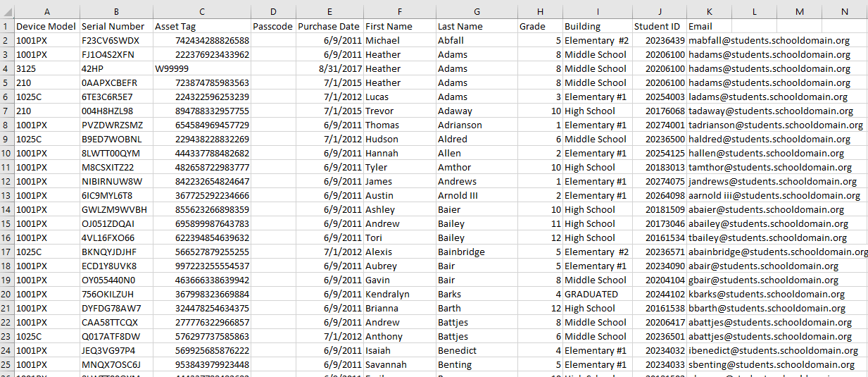This screenshot has height=377, width=868.
Task: Select the empty Passcode cell for Michael Abfall
Action: click(x=273, y=40)
